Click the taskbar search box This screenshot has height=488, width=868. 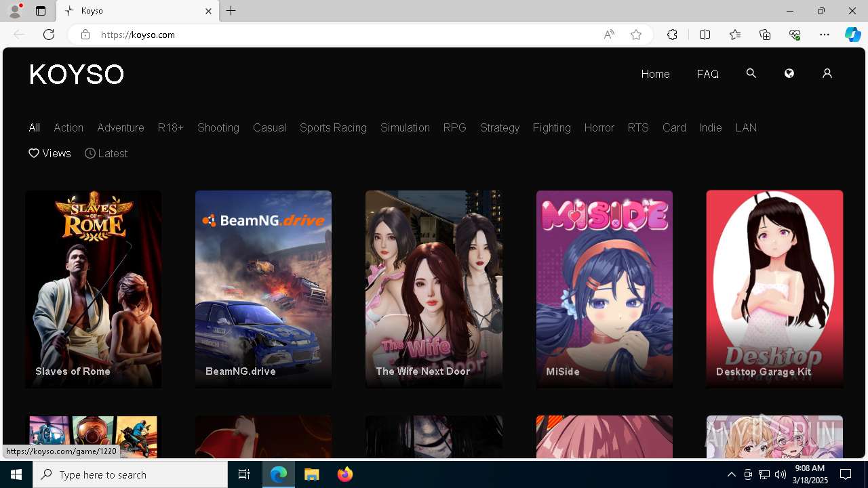point(130,474)
